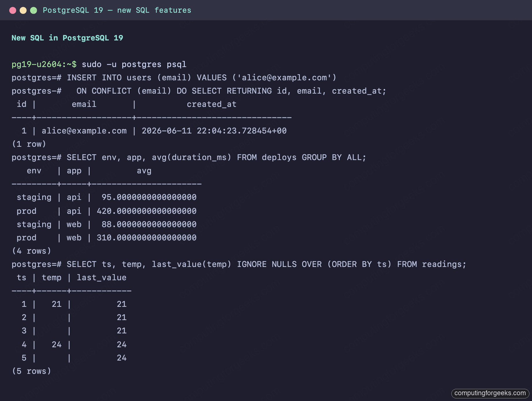This screenshot has width=532, height=401.
Task: Click the value '310.0000000000000000'
Action: pos(147,238)
